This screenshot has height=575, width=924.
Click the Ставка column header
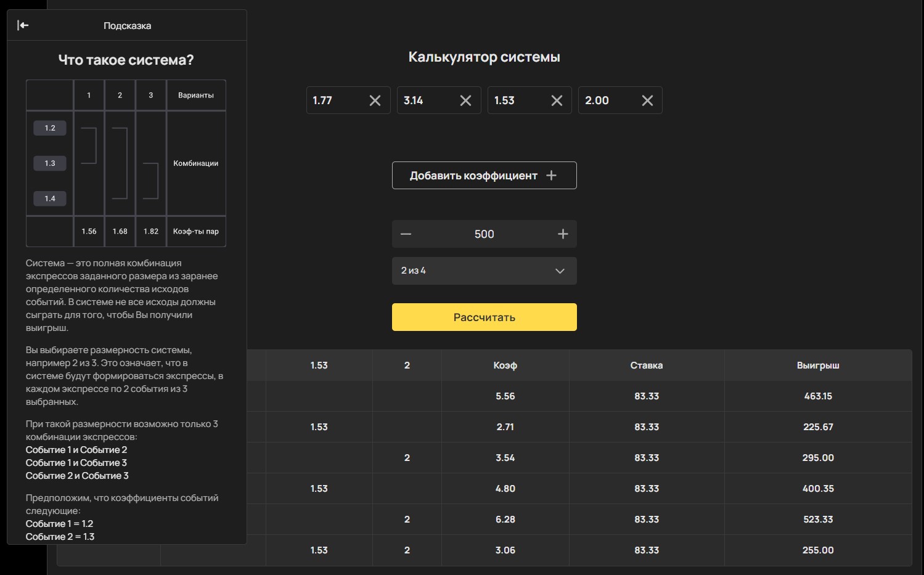(x=647, y=365)
